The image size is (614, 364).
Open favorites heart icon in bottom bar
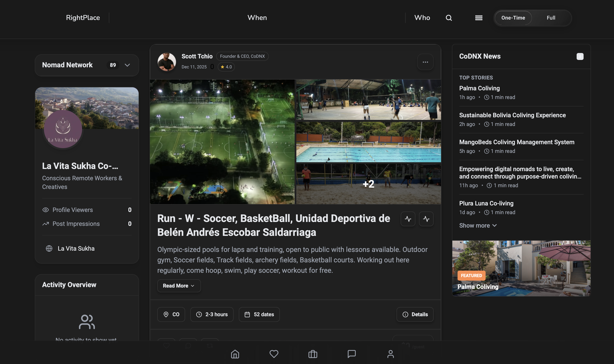click(274, 354)
